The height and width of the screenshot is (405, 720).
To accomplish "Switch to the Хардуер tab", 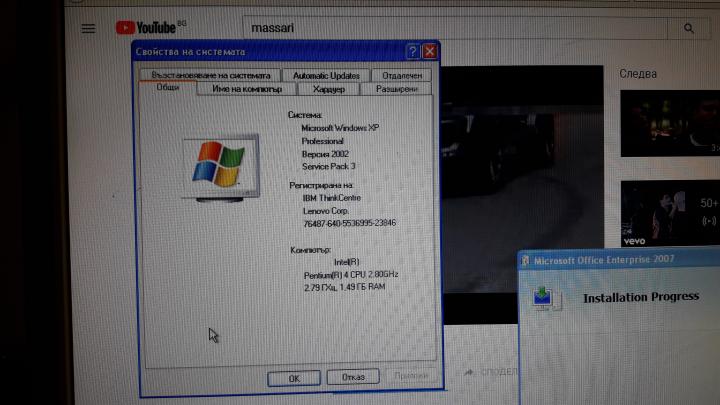I will click(328, 89).
